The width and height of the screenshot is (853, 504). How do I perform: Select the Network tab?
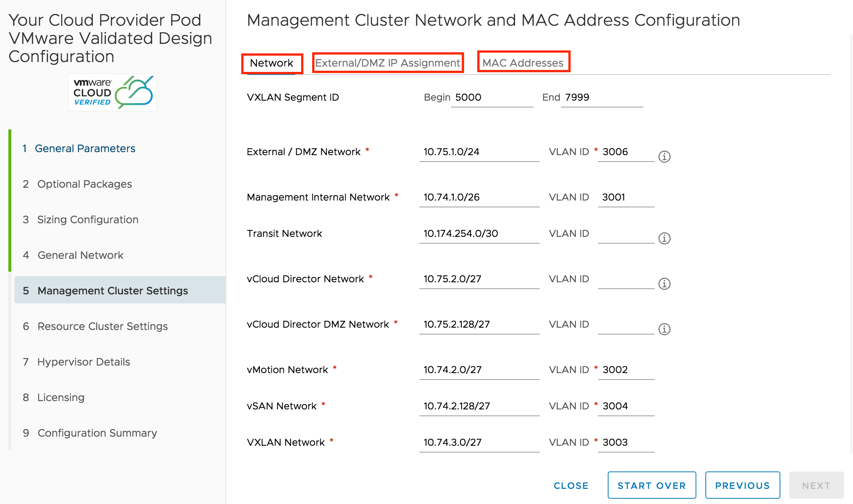(x=271, y=63)
